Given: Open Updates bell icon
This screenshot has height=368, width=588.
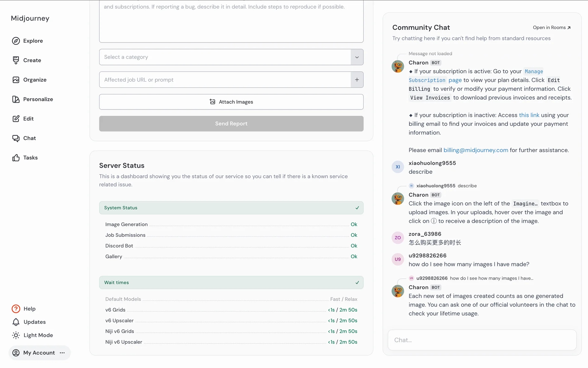Looking at the screenshot, I should tap(16, 322).
